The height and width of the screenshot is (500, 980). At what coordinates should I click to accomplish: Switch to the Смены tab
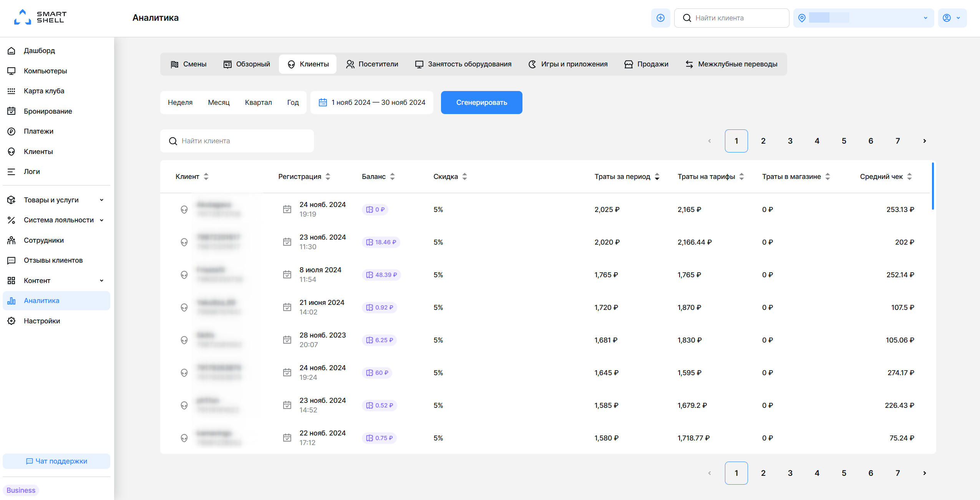(189, 64)
